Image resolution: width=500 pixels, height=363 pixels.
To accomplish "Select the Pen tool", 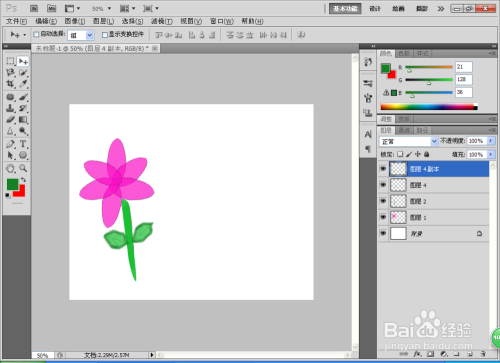I will click(x=10, y=144).
